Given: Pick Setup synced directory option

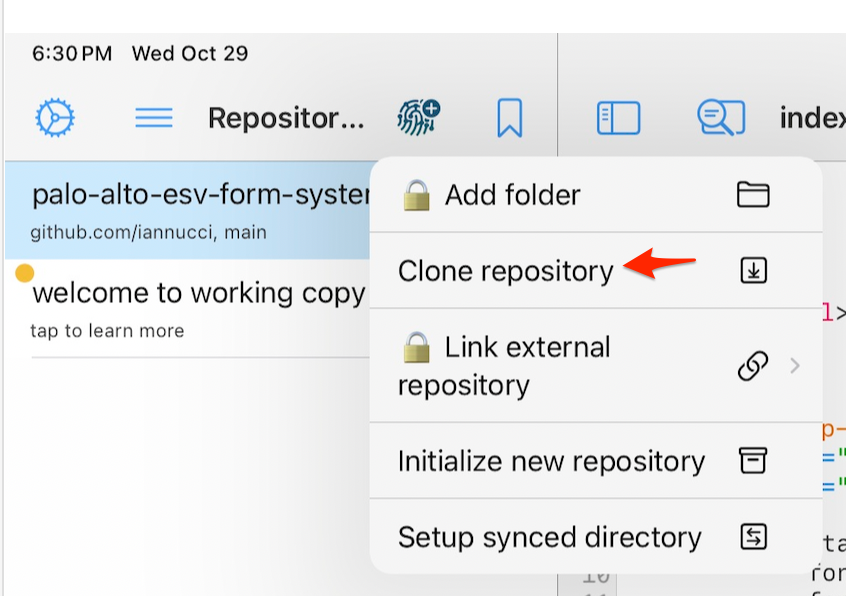Looking at the screenshot, I should pyautogui.click(x=549, y=537).
